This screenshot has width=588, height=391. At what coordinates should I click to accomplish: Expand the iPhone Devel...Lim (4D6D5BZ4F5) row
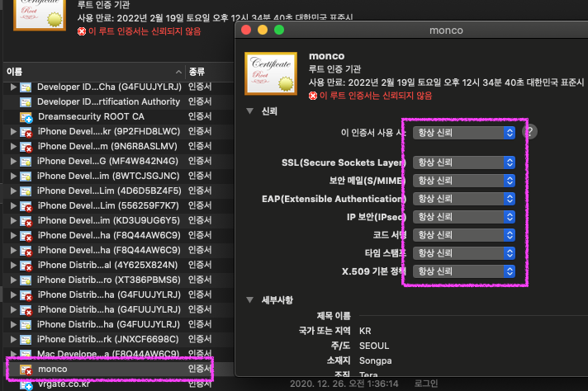13,191
